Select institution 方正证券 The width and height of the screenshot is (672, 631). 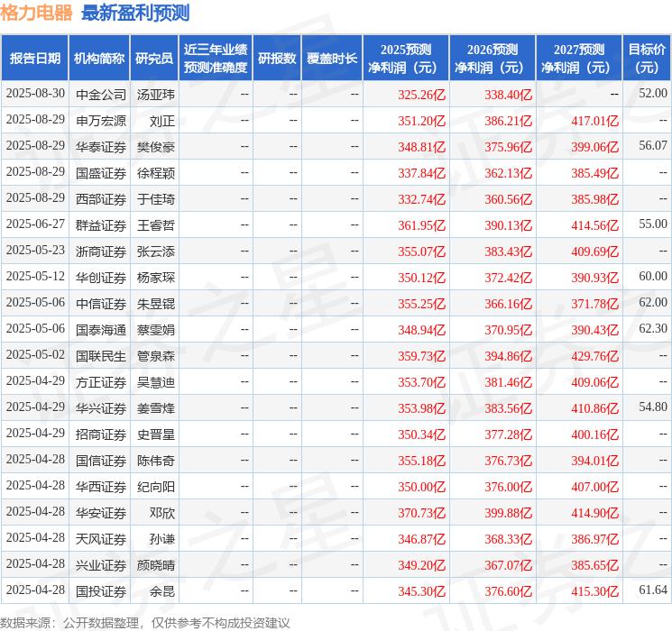[101, 382]
